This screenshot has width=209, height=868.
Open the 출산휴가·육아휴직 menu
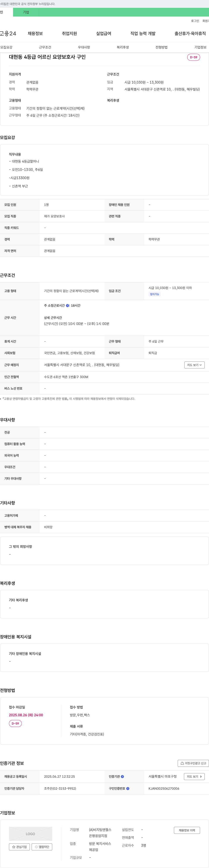(x=190, y=33)
